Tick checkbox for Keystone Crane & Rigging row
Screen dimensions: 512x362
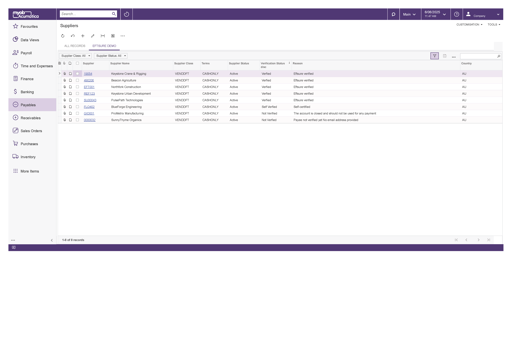(x=77, y=74)
